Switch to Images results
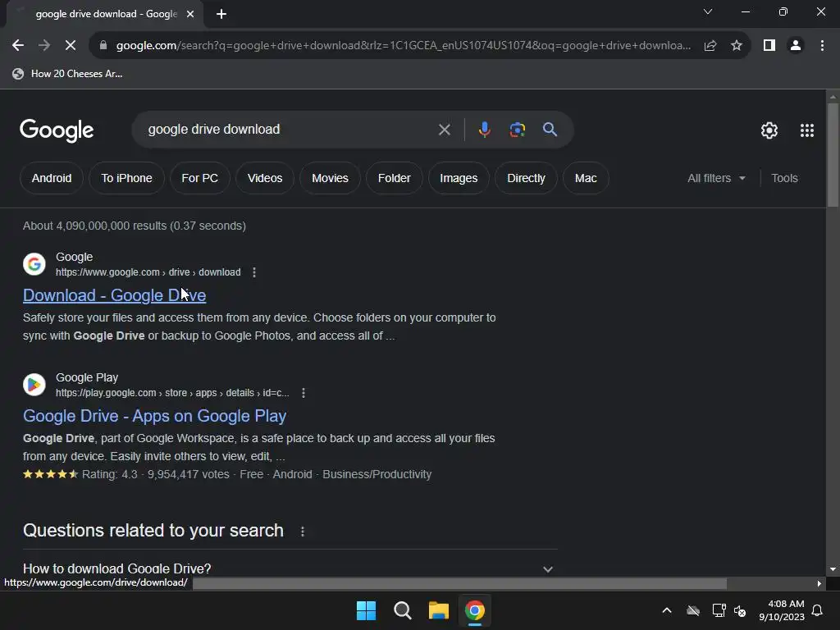This screenshot has height=630, width=840. (459, 178)
